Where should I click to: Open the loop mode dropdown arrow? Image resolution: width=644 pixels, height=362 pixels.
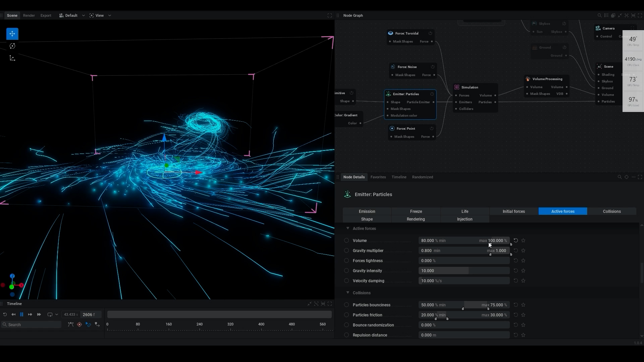click(x=57, y=314)
